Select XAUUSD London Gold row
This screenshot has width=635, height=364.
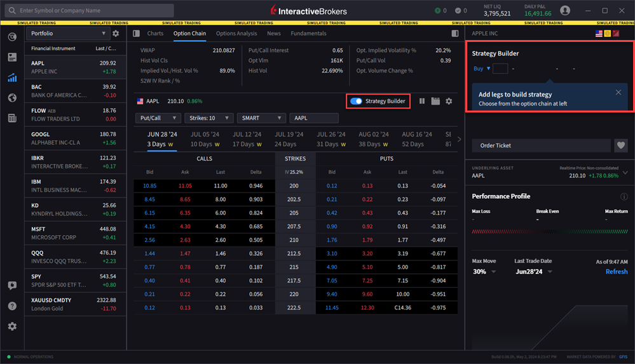[76, 304]
